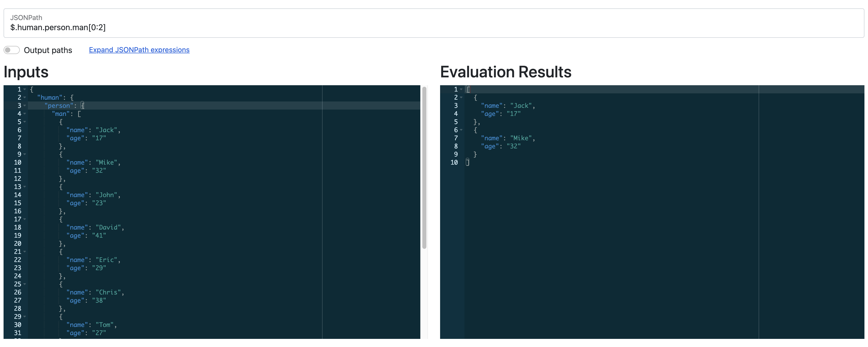Fold the Eric object on line 21
The width and height of the screenshot is (868, 347).
[25, 252]
